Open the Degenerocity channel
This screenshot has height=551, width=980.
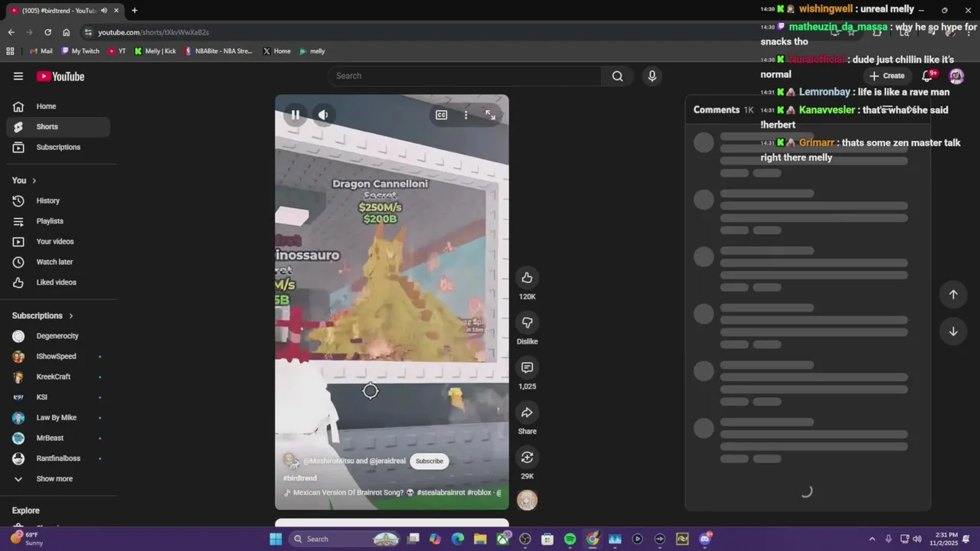click(58, 336)
